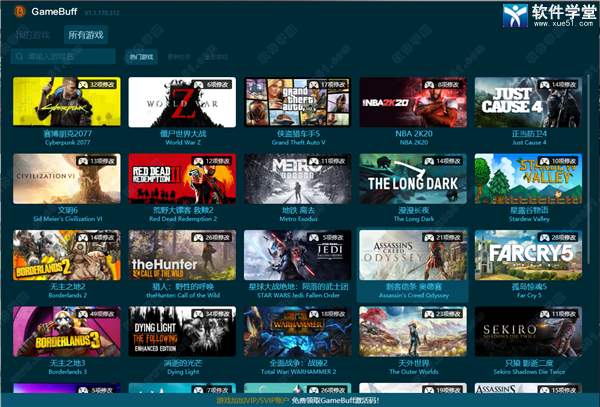Open Assassin's Creed Odyssey cover

(x=413, y=254)
